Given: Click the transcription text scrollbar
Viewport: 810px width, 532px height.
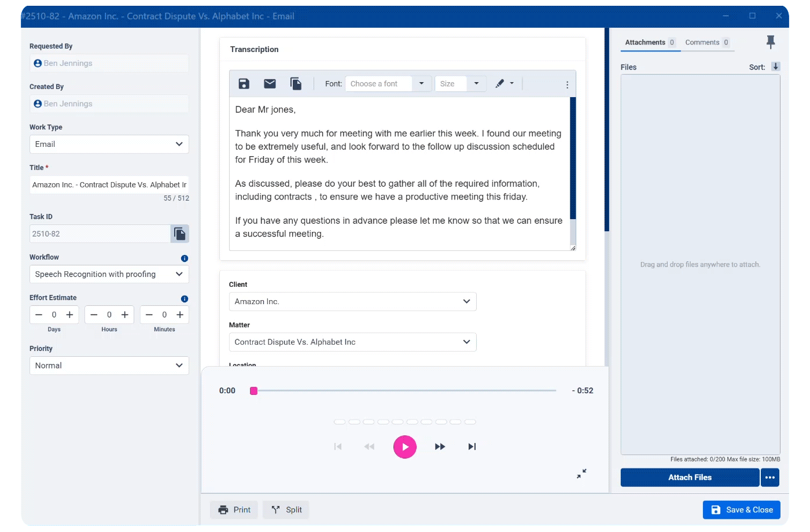Looking at the screenshot, I should [573, 158].
